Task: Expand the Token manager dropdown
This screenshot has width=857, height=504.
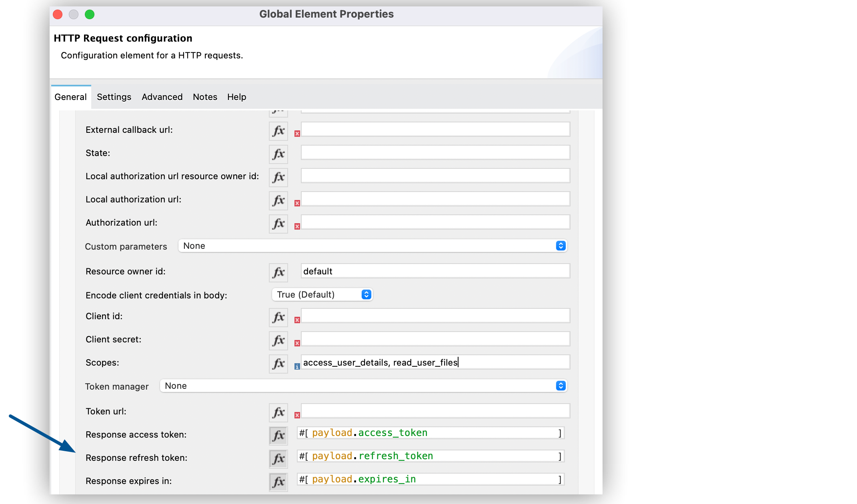Action: 560,386
